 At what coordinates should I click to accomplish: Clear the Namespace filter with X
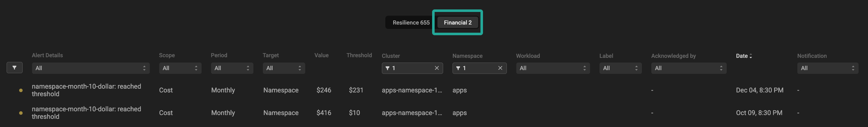[x=500, y=68]
